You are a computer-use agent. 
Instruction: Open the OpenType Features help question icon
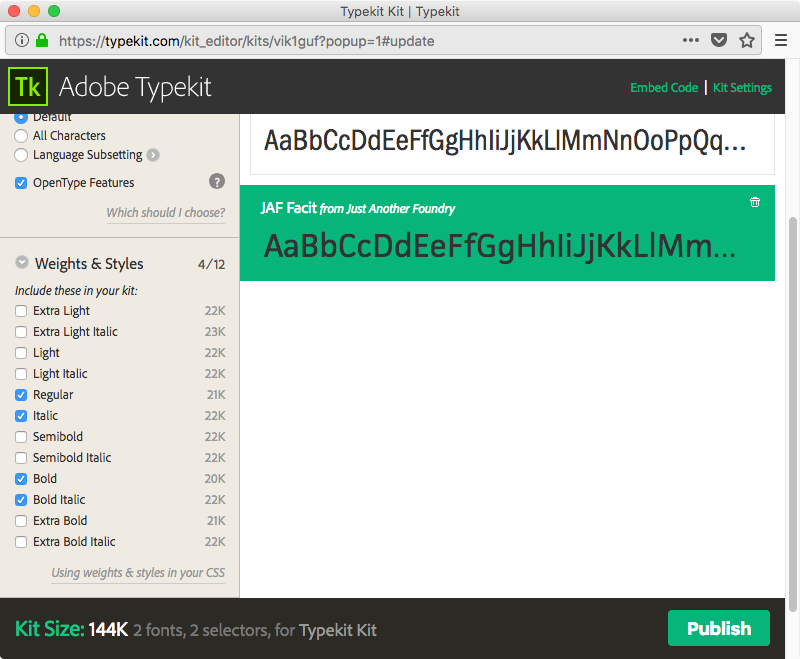pyautogui.click(x=217, y=182)
